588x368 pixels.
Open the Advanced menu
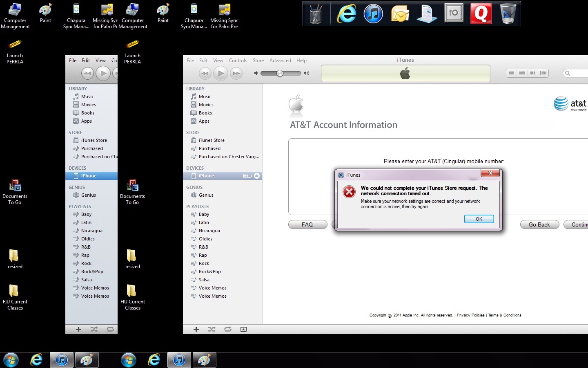280,61
